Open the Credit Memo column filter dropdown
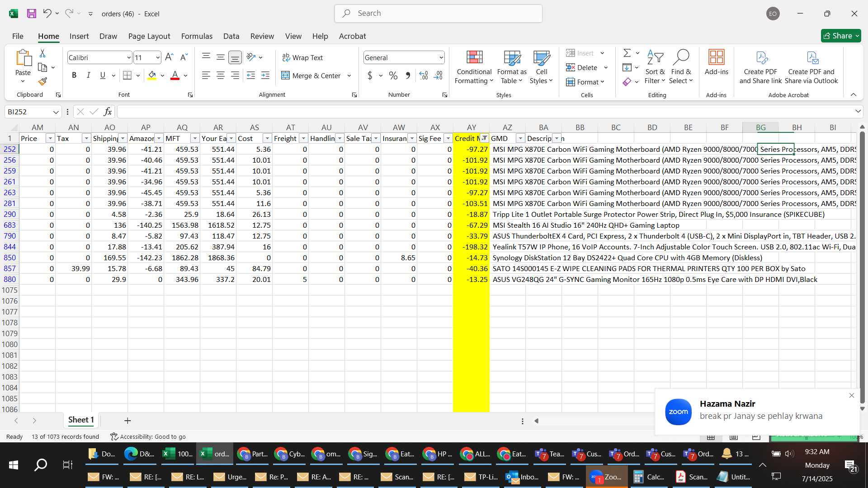This screenshot has width=868, height=488. pos(484,138)
